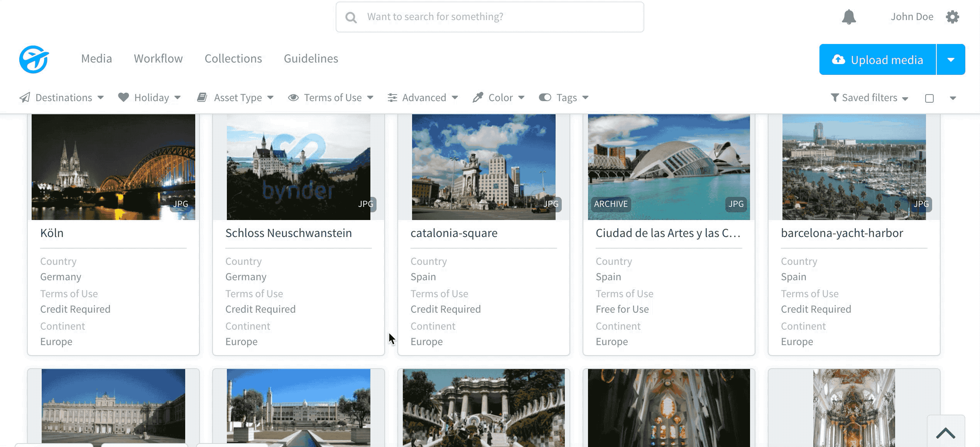Open the Ciudad de las Artes thumbnail
The height and width of the screenshot is (447, 980).
pyautogui.click(x=669, y=167)
